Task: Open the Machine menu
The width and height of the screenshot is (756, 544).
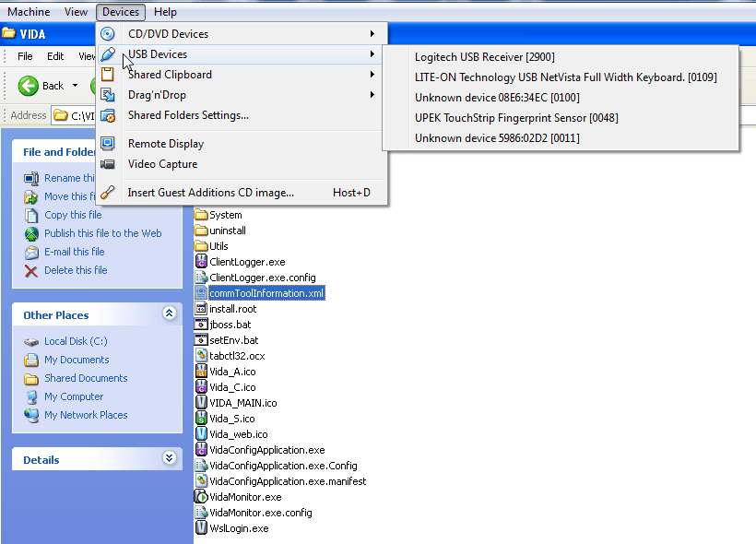Action: point(29,12)
